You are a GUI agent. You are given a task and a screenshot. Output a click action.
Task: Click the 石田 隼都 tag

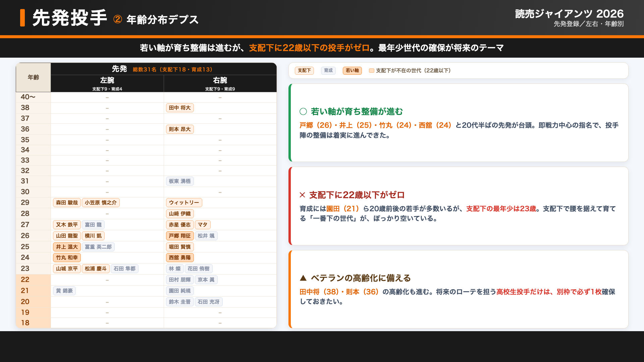click(x=124, y=269)
